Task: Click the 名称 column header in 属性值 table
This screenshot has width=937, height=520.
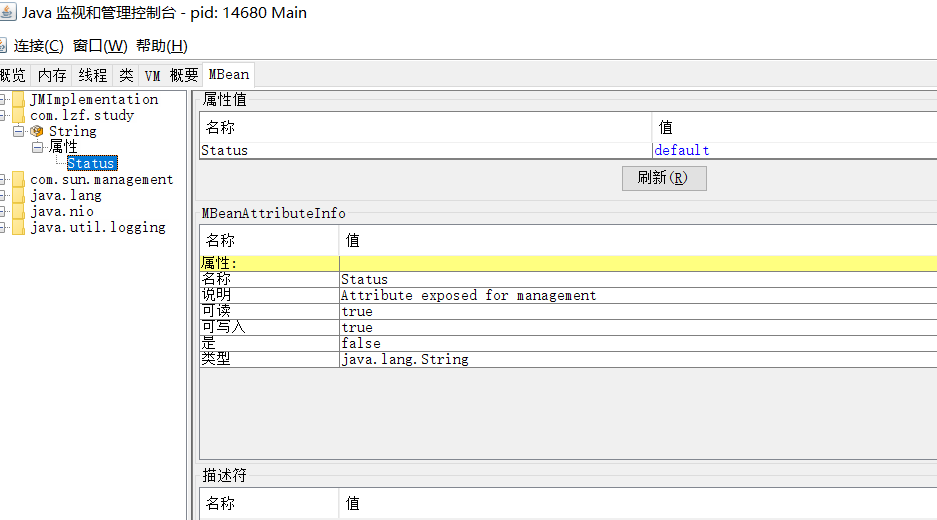Action: [x=425, y=127]
